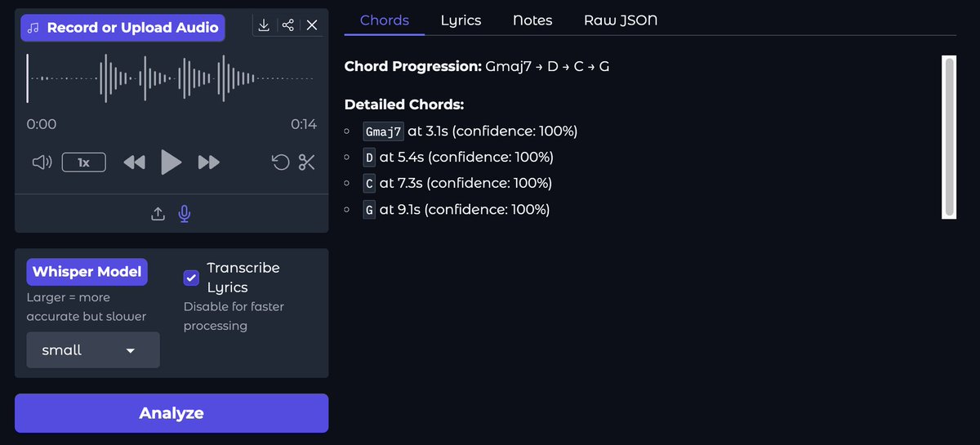Undo edits with the reset icon

tap(280, 162)
